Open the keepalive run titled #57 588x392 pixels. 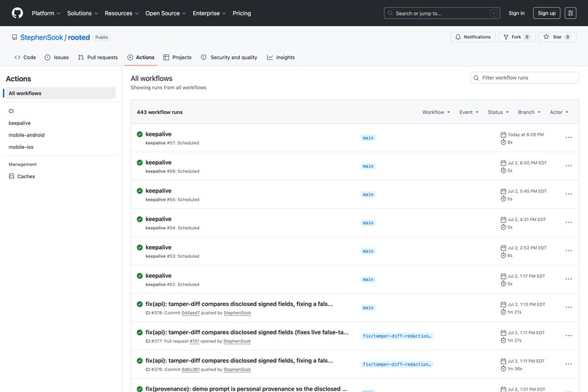pos(158,134)
